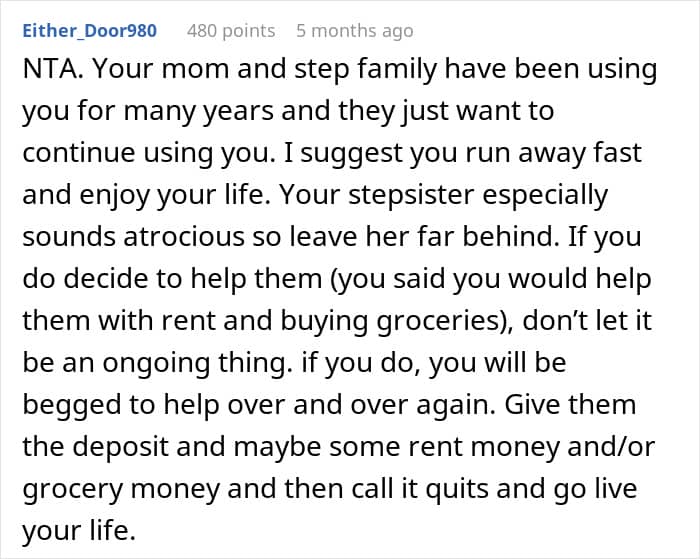Image resolution: width=700 pixels, height=559 pixels.
Task: Open the Either_Door980 user profile
Action: 89,31
